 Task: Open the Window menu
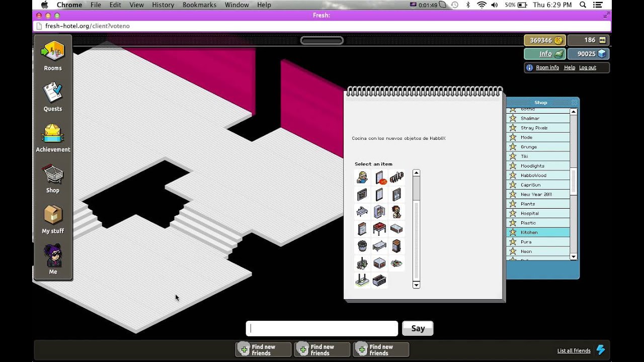click(236, 5)
